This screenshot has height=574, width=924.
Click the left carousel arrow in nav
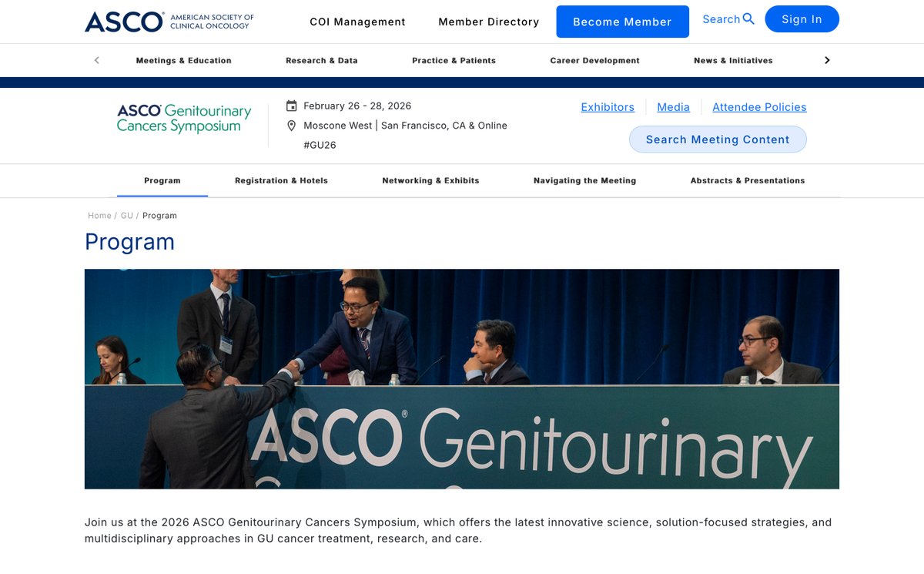(96, 60)
